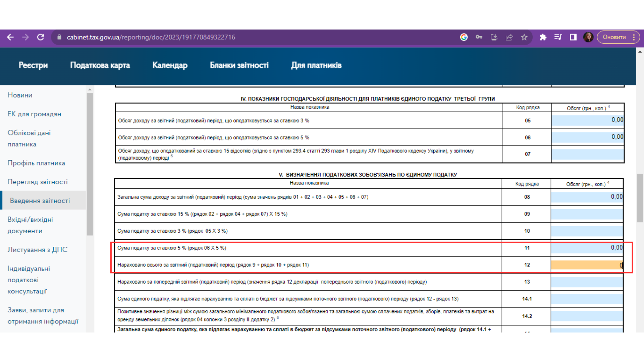Click the share page icon
Screen dimensions: 644x362
click(509, 37)
